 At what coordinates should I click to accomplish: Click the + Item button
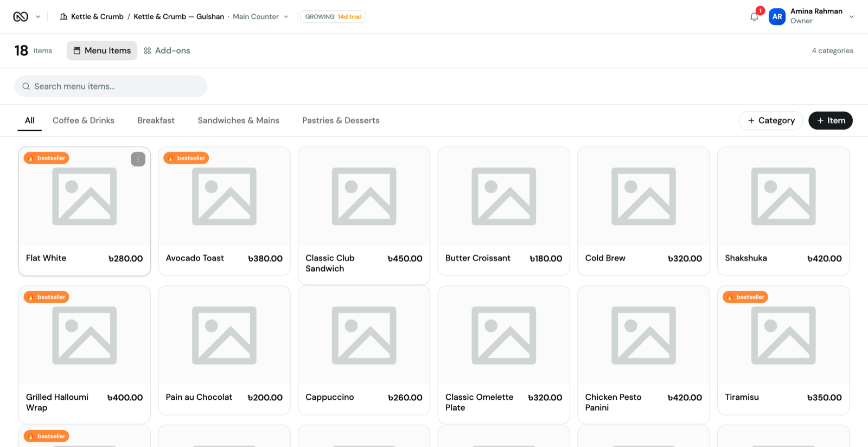[831, 120]
